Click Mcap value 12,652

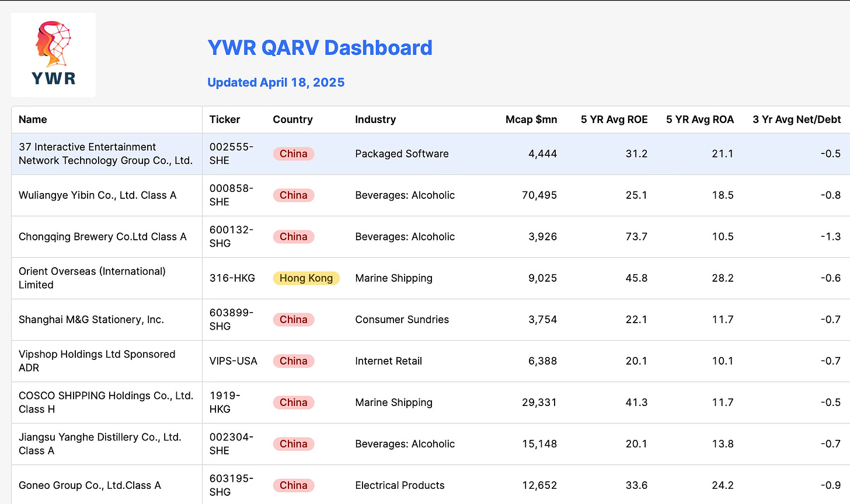tap(539, 485)
